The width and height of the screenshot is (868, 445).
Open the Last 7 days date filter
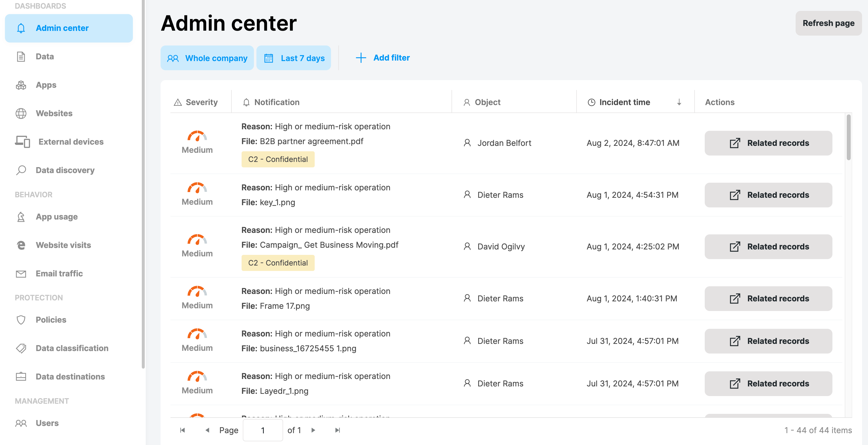(x=293, y=58)
